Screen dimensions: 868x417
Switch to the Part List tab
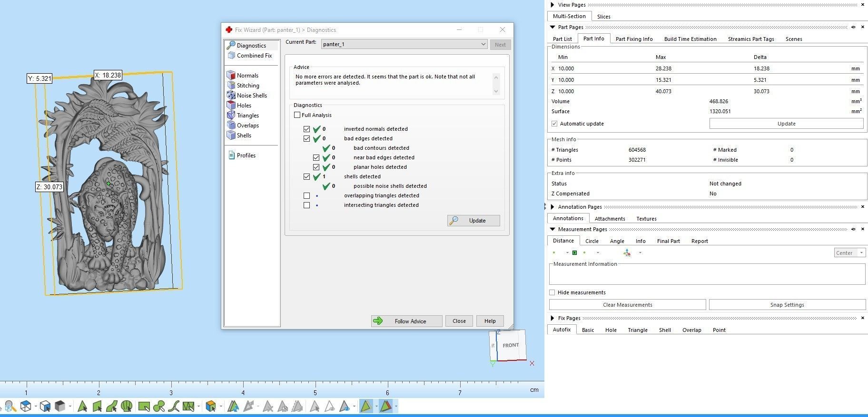point(562,39)
